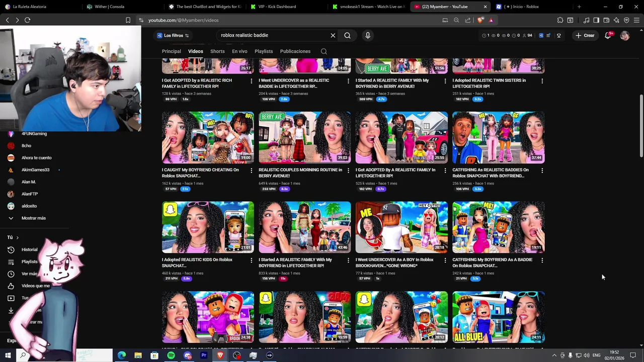
Task: Open Microsoft Edge from the taskbar
Action: pos(122,355)
